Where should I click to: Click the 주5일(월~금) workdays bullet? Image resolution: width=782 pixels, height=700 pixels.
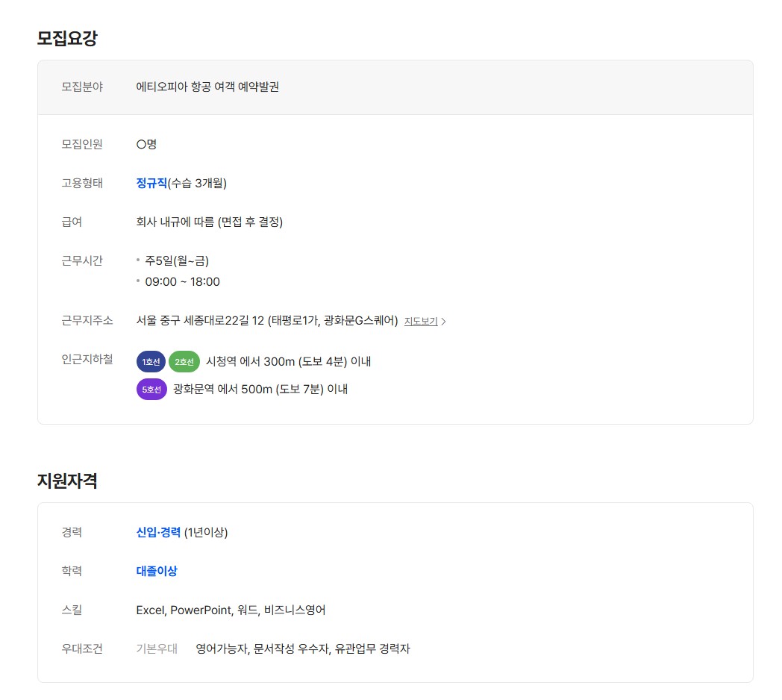click(177, 260)
